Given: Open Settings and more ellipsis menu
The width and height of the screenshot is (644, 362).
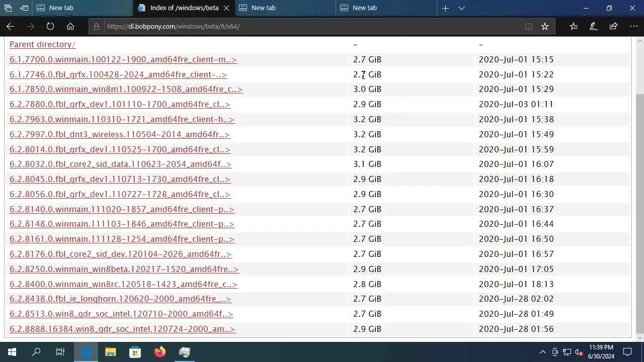Looking at the screenshot, I should [x=633, y=26].
